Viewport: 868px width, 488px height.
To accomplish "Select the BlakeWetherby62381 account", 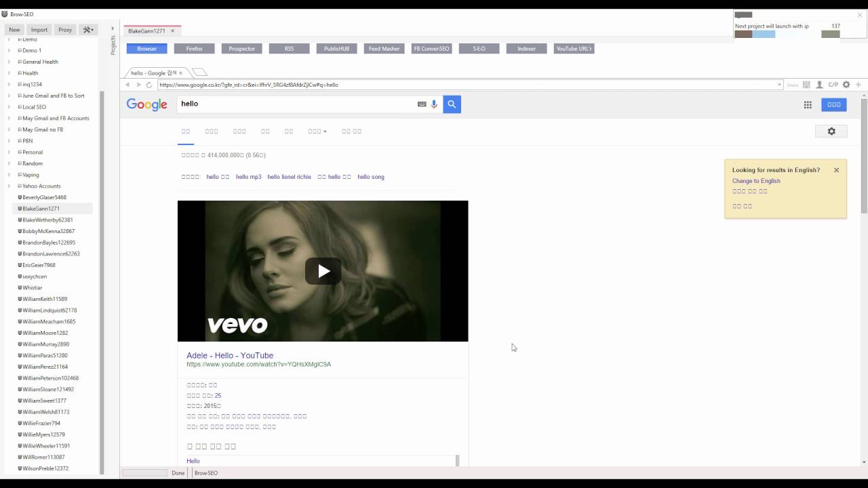I will 47,220.
